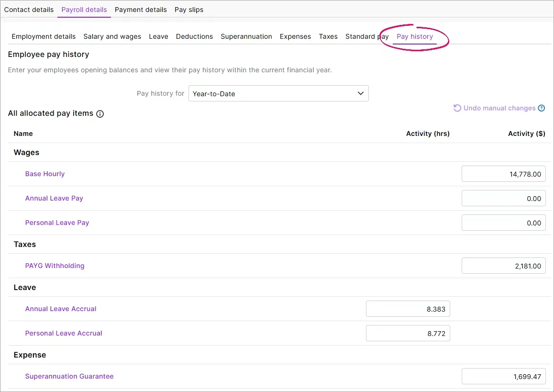
Task: Select the Payroll details tab
Action: click(84, 10)
